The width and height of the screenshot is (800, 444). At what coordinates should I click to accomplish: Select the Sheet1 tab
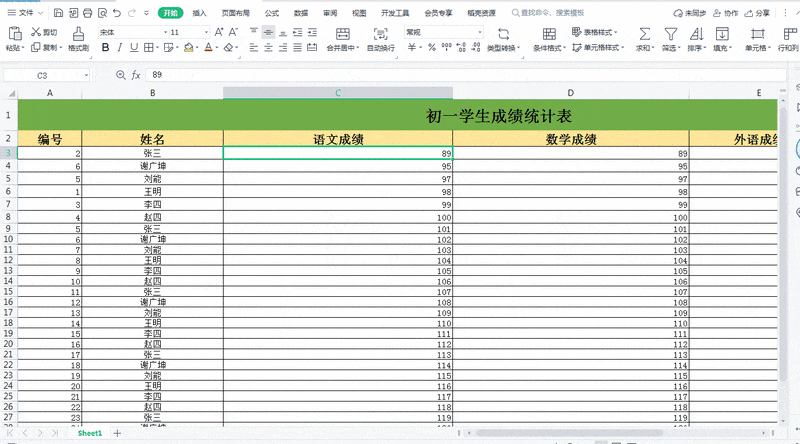coord(90,433)
